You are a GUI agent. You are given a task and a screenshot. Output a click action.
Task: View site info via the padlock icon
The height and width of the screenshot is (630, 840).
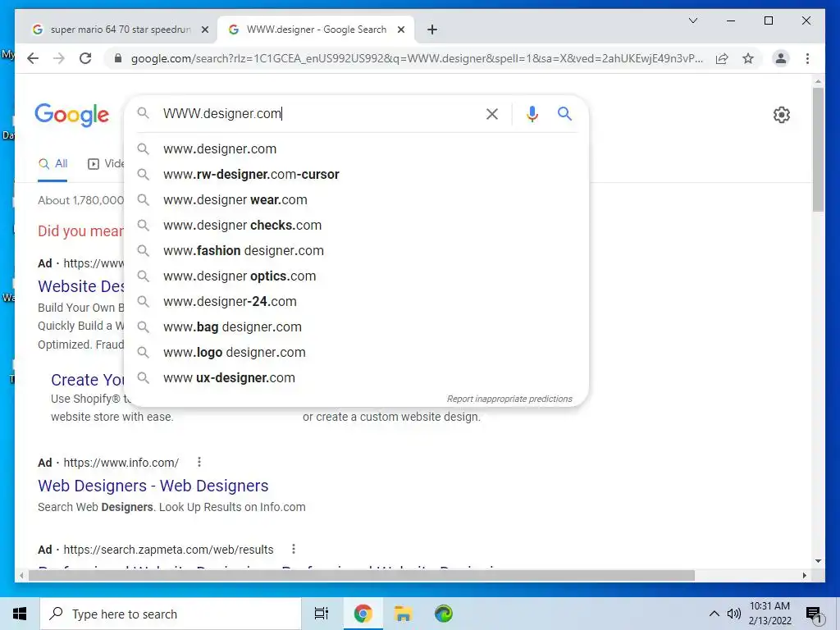118,58
